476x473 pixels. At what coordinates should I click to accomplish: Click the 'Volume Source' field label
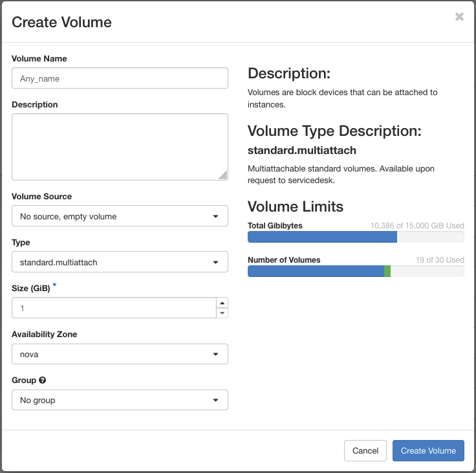click(41, 197)
